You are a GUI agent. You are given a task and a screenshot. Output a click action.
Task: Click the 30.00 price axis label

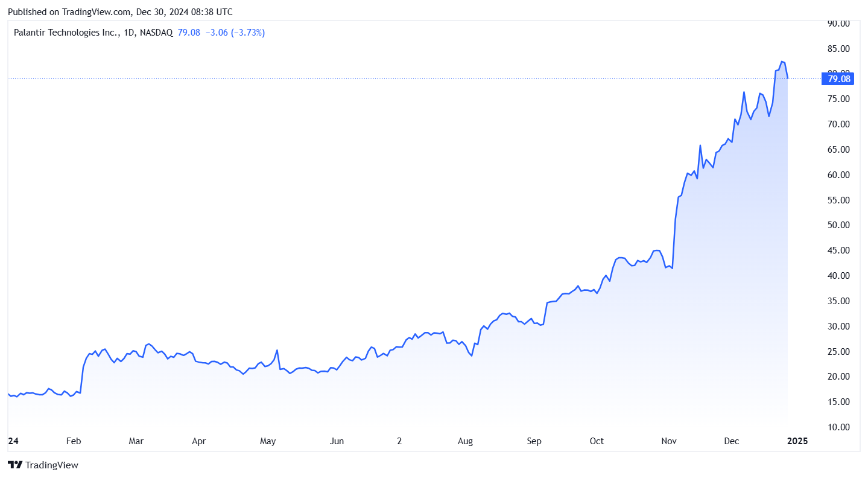pyautogui.click(x=838, y=327)
